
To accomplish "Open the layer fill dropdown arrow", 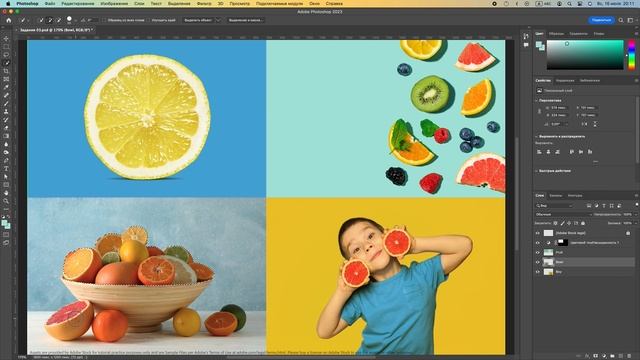I will click(636, 223).
